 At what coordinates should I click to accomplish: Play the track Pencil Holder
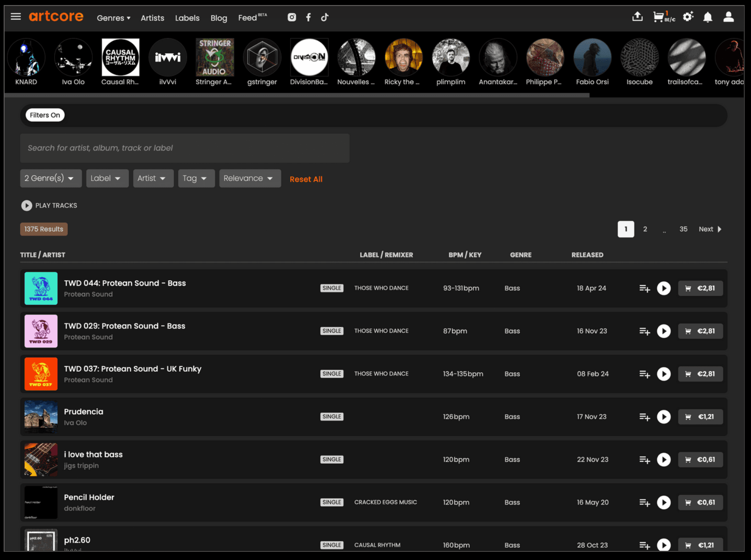click(x=663, y=502)
